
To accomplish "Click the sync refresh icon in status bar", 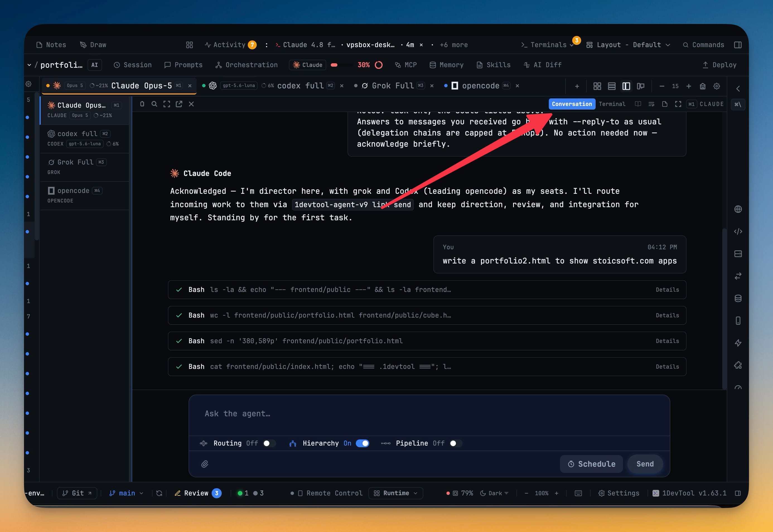I will 159,493.
